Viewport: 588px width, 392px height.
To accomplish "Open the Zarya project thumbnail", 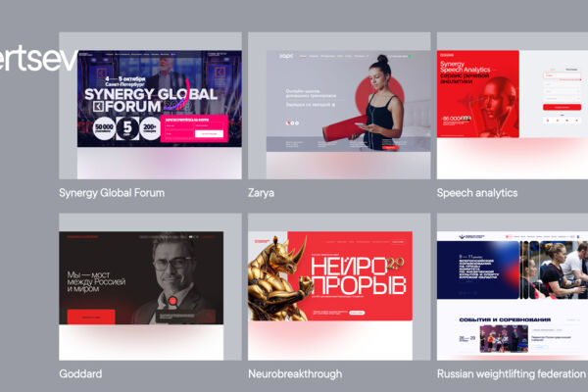I will click(x=339, y=106).
